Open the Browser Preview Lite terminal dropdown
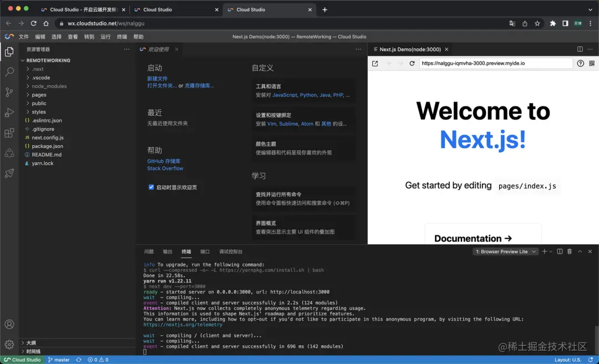599x364 pixels. (505, 252)
